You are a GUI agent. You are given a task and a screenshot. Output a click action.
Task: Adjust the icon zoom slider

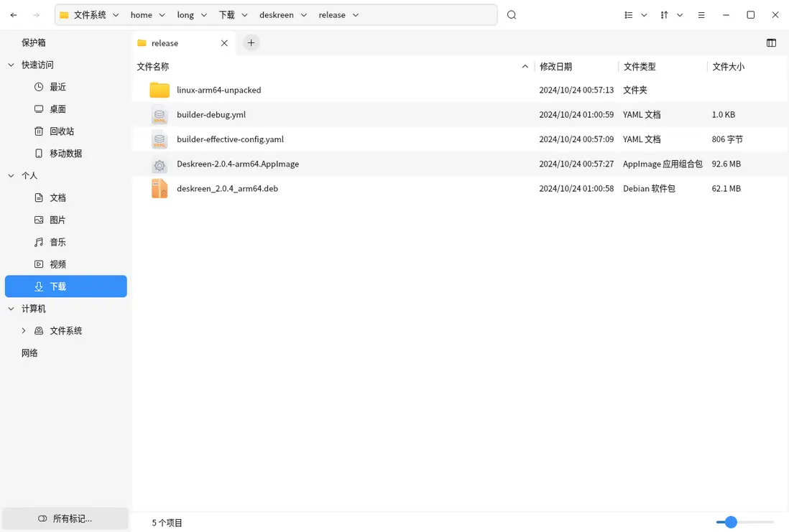pyautogui.click(x=731, y=522)
